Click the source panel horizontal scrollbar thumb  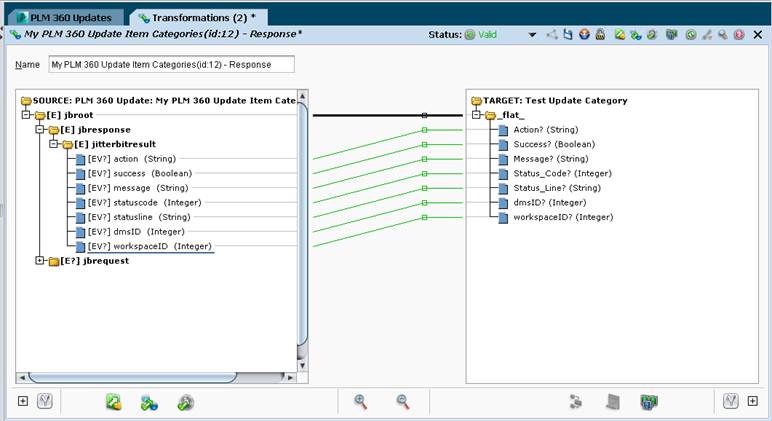pyautogui.click(x=132, y=378)
